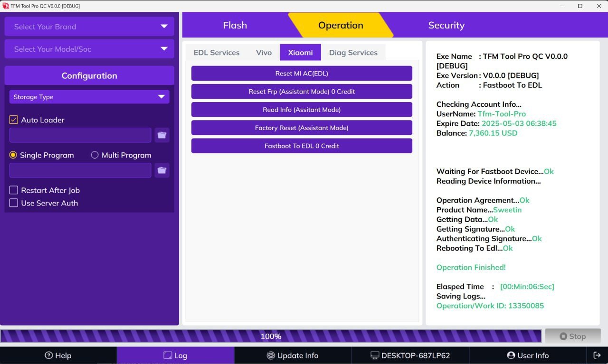Open the Help section
This screenshot has width=608, height=364.
pyautogui.click(x=58, y=355)
